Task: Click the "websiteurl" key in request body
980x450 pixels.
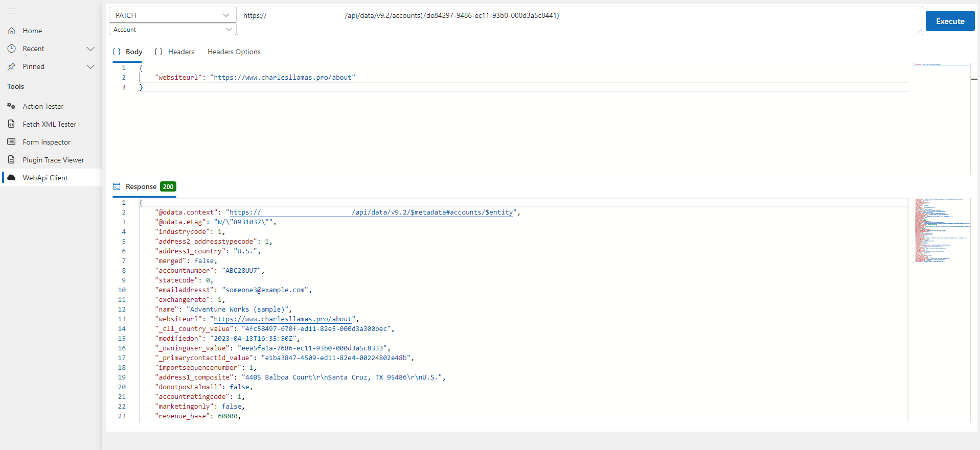Action: 178,78
